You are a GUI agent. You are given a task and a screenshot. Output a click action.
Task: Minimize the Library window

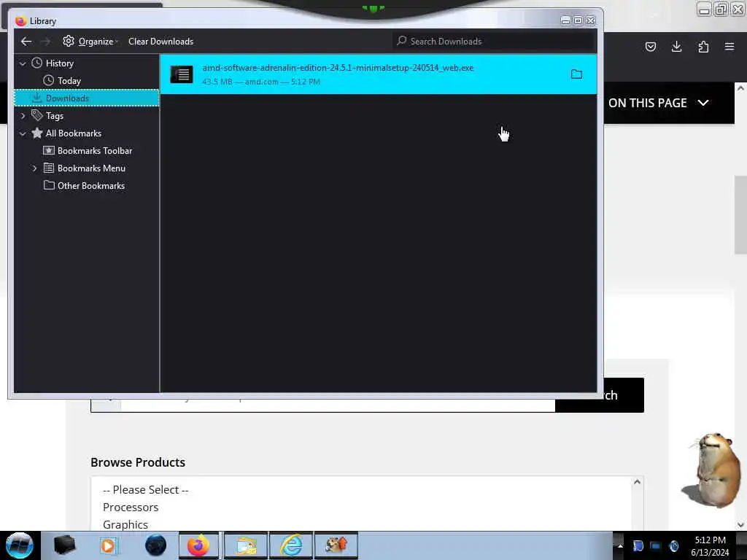point(565,20)
